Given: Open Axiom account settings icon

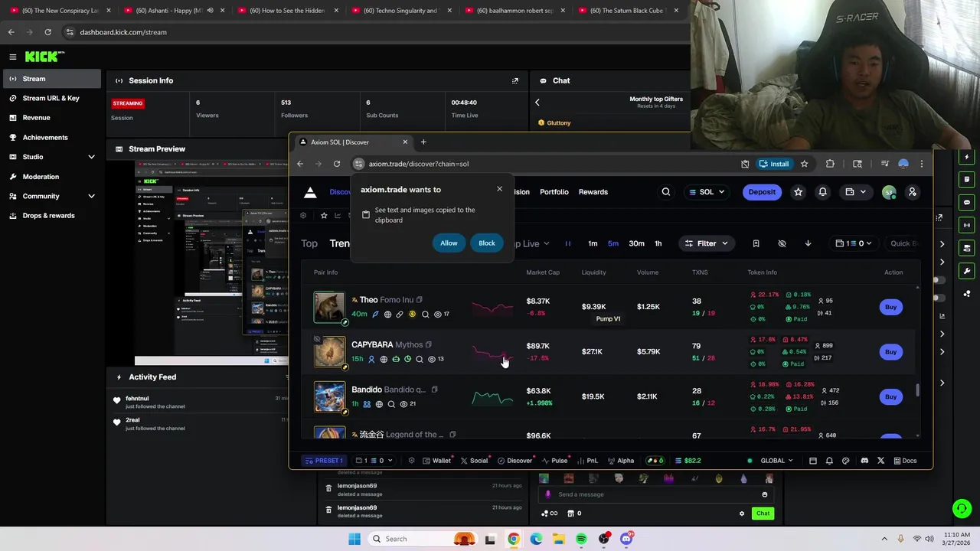Looking at the screenshot, I should coord(912,192).
